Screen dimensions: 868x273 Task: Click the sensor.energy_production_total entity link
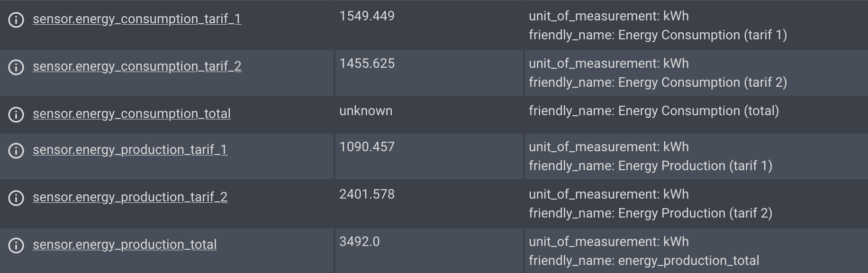click(124, 245)
